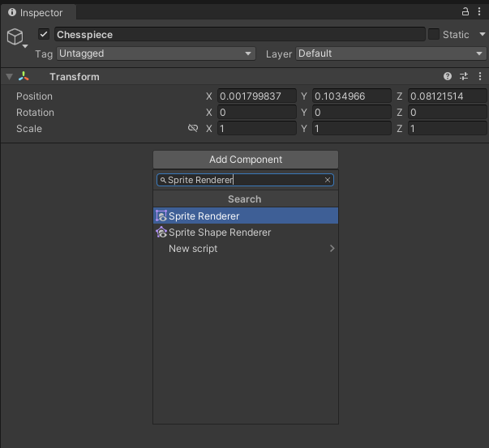This screenshot has width=489, height=448.
Task: Open the Tag dropdown showing Untagged
Action: [156, 53]
